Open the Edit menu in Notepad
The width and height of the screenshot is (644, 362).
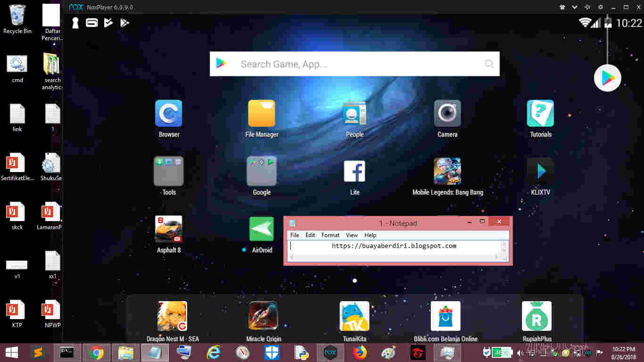point(310,235)
